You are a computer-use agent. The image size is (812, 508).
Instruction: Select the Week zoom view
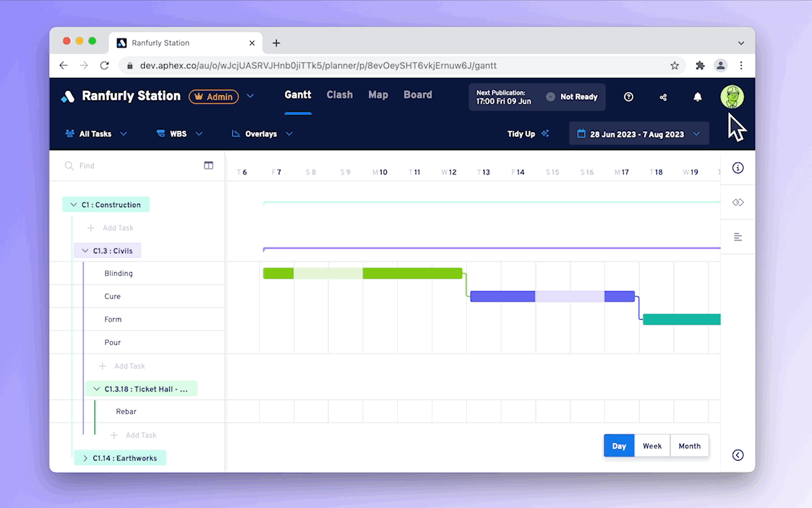(x=652, y=446)
